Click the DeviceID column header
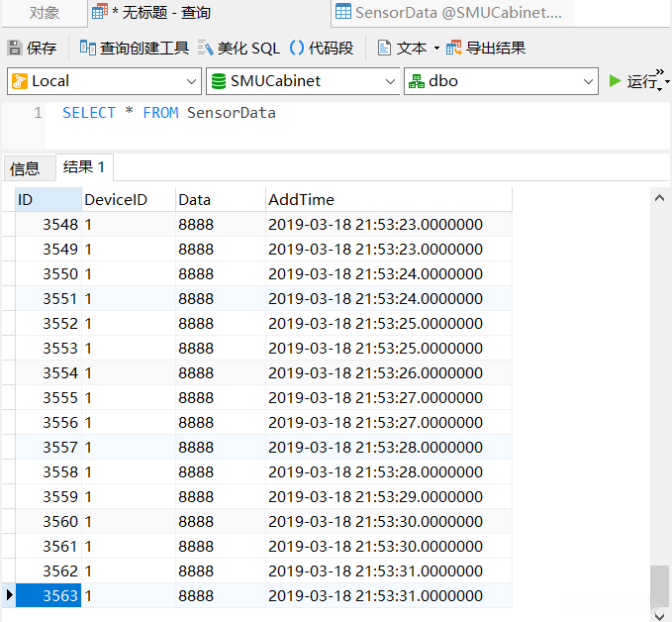Viewport: 672px width, 622px height. click(129, 199)
